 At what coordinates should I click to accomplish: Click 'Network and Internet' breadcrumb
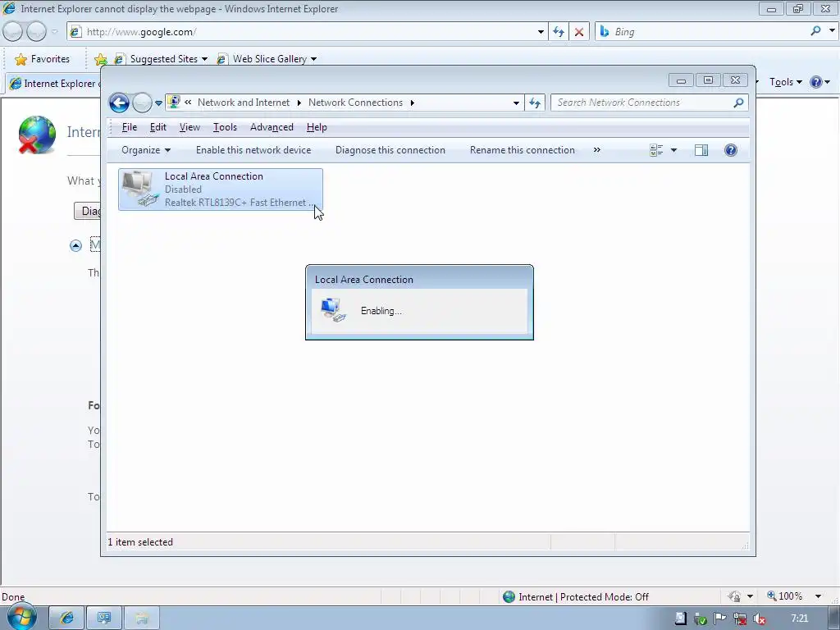tap(243, 103)
